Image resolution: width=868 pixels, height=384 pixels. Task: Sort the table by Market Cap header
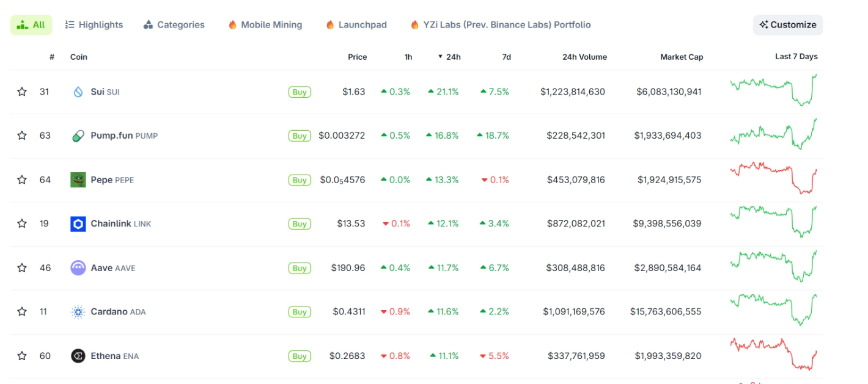coord(682,57)
